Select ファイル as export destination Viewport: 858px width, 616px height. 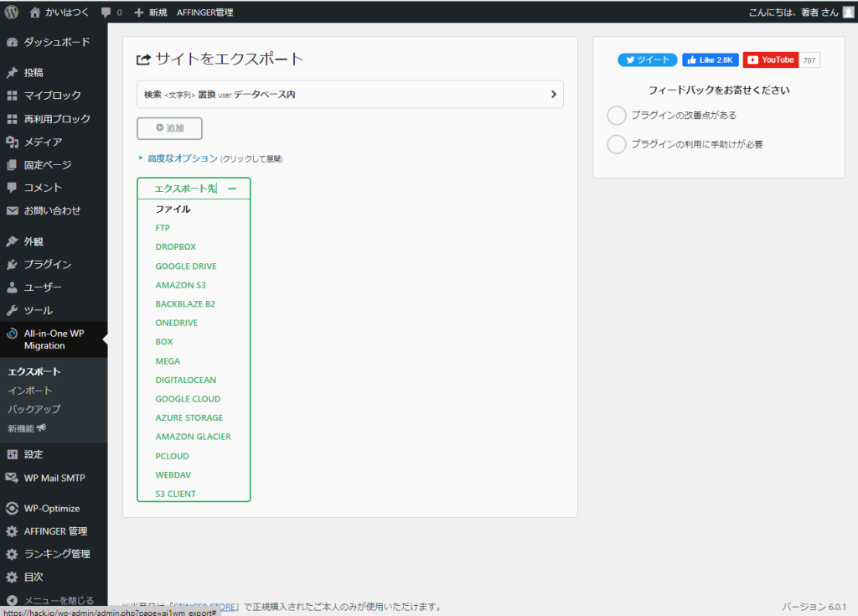pyautogui.click(x=173, y=210)
